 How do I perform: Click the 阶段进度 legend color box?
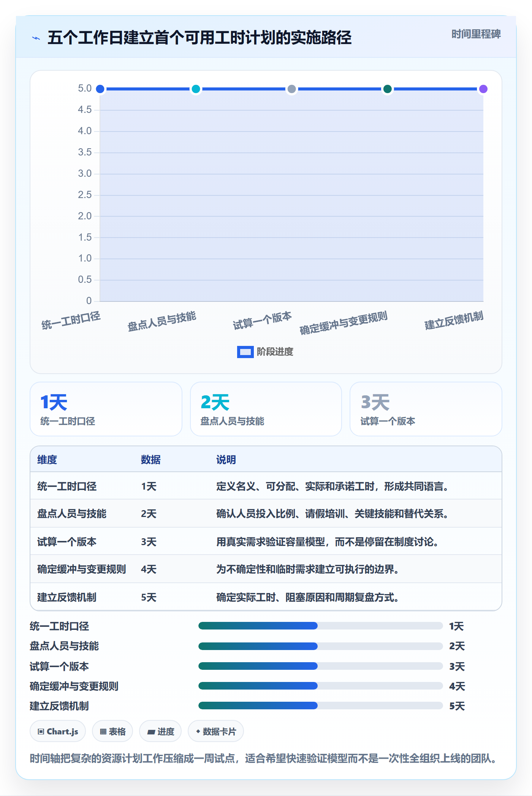pyautogui.click(x=245, y=352)
